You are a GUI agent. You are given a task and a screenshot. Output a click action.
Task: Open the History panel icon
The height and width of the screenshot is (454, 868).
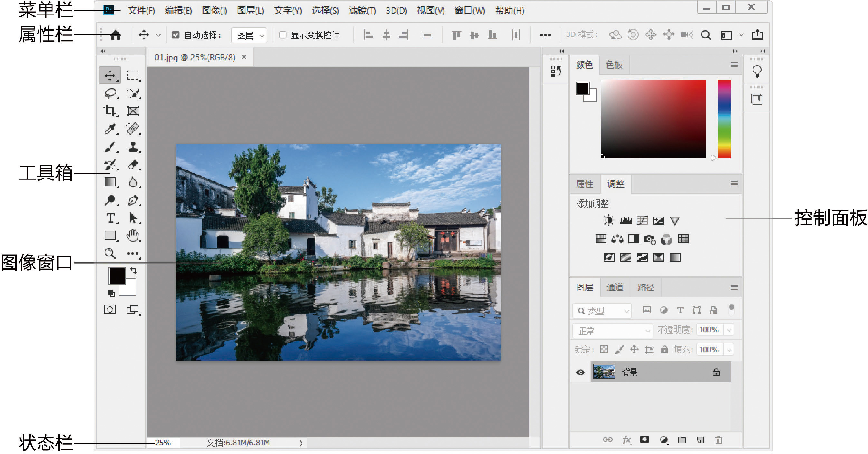[556, 71]
